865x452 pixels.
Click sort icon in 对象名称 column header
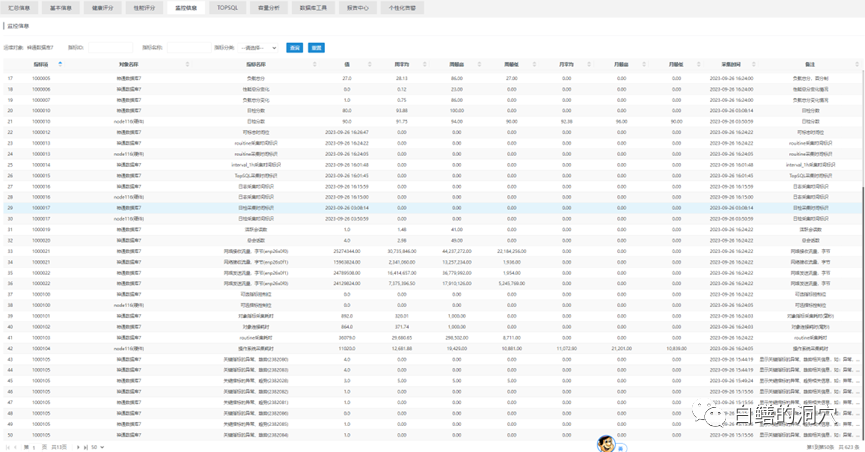click(x=188, y=64)
